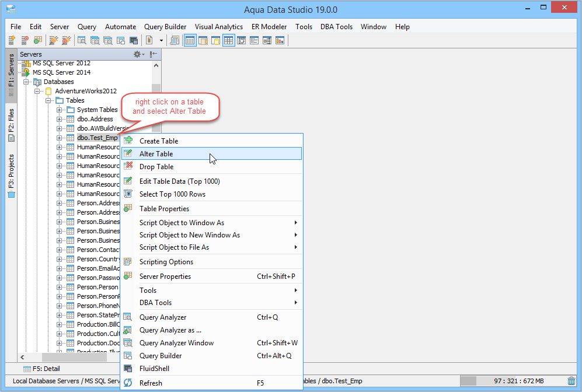Click the hierarchy diagram view toolbar icon
Image resolution: width=582 pixels, height=392 pixels.
click(x=267, y=40)
